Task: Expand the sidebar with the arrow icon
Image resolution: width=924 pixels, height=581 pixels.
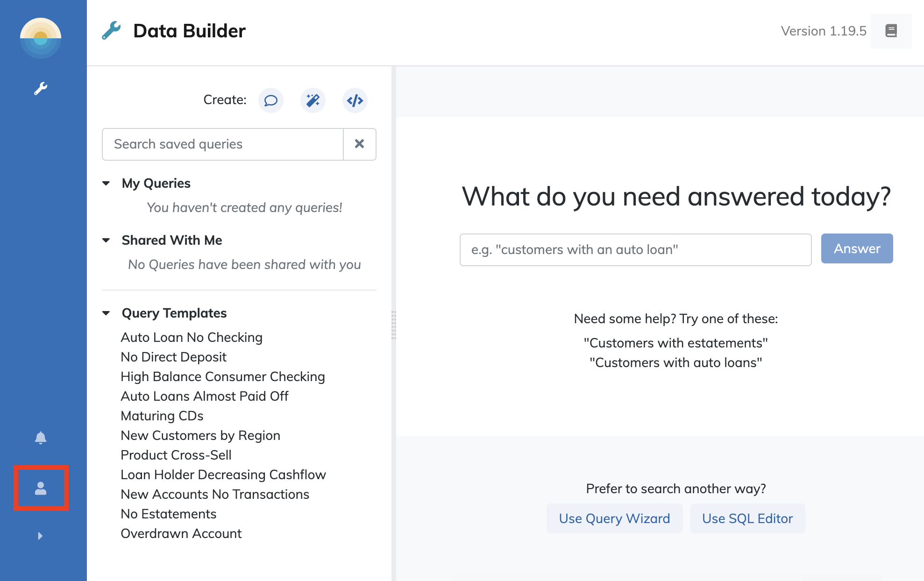Action: coord(40,536)
